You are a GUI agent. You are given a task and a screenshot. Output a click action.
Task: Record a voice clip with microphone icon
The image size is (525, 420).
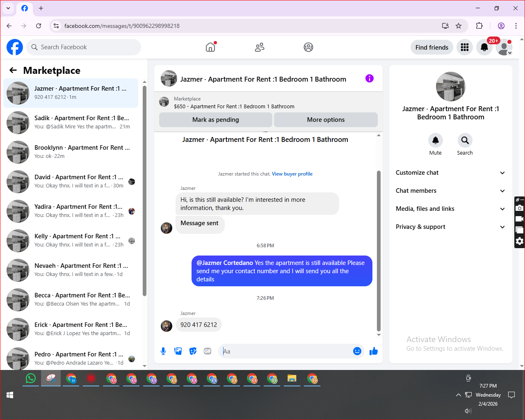tap(163, 351)
